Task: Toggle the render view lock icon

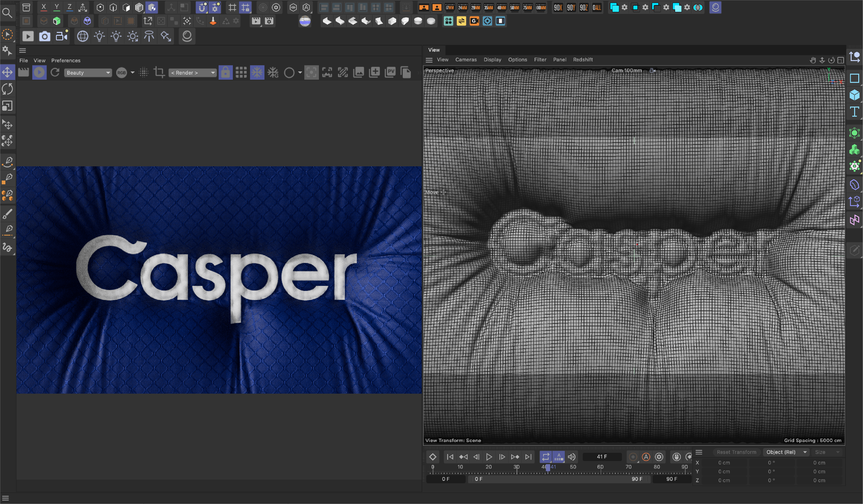Action: [x=225, y=72]
